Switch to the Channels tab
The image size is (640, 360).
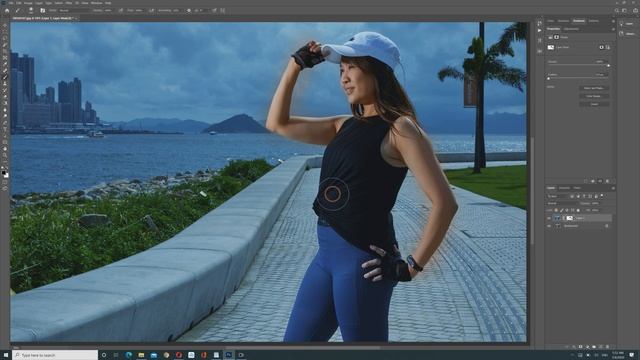click(564, 188)
